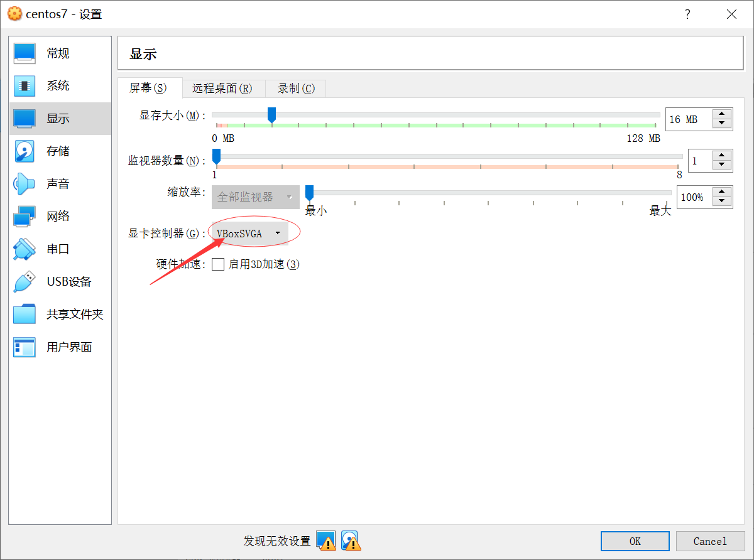The height and width of the screenshot is (560, 754).
Task: Enable the 启用3D加速 checkbox
Action: click(218, 264)
